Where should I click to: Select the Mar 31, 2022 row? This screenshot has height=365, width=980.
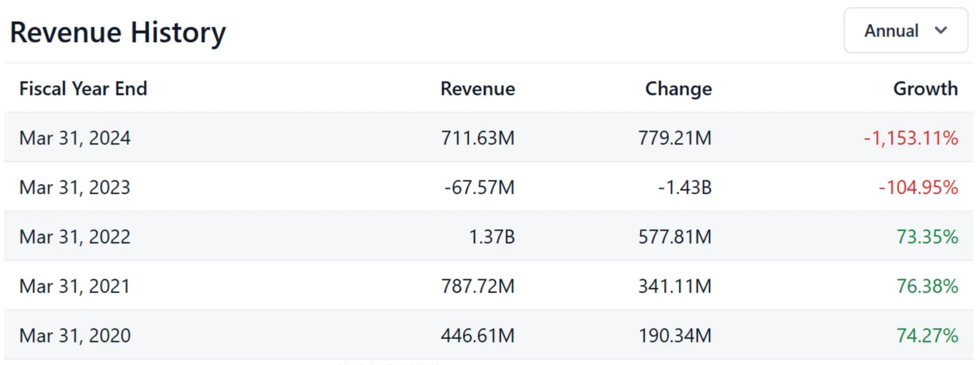click(x=75, y=236)
